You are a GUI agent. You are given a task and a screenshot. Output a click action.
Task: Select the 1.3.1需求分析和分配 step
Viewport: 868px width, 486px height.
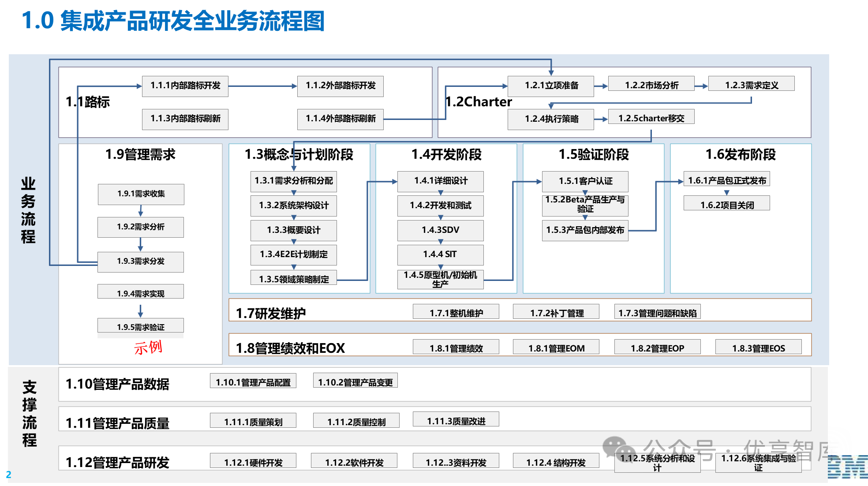pos(293,181)
